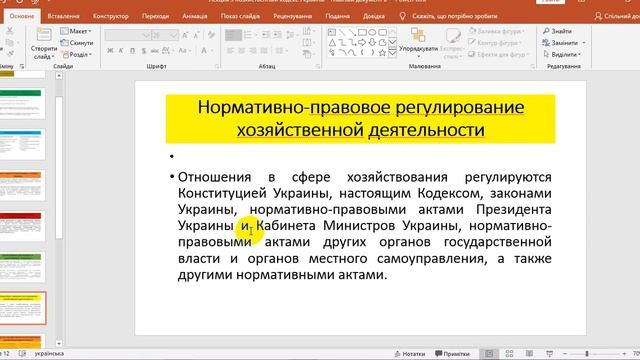Click Примітки in status bar
This screenshot has width=640, height=360.
[x=452, y=354]
